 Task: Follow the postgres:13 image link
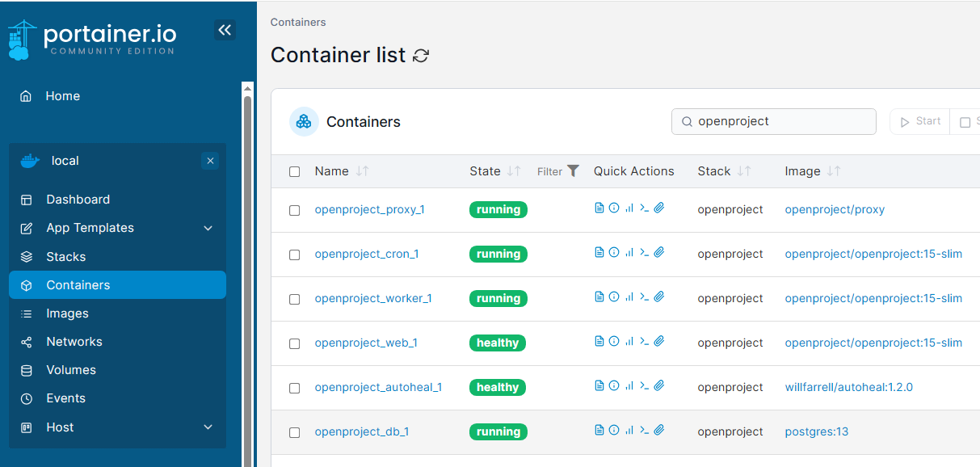[817, 431]
